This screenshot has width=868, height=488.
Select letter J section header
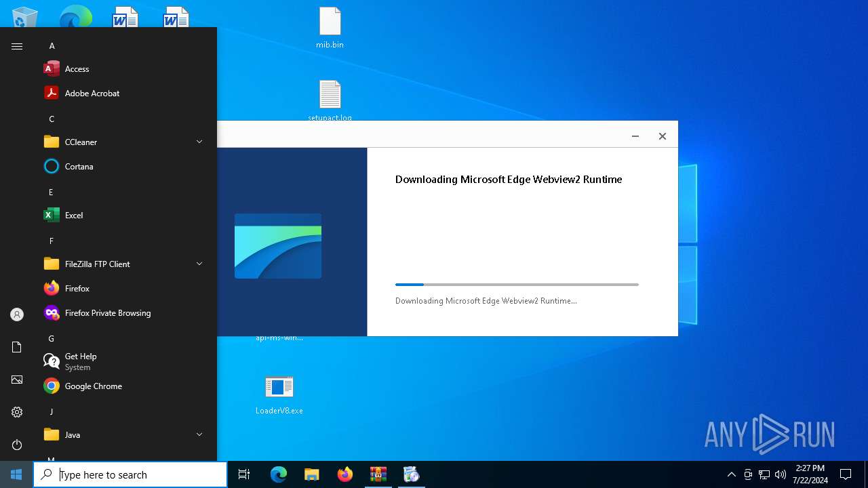tap(52, 412)
